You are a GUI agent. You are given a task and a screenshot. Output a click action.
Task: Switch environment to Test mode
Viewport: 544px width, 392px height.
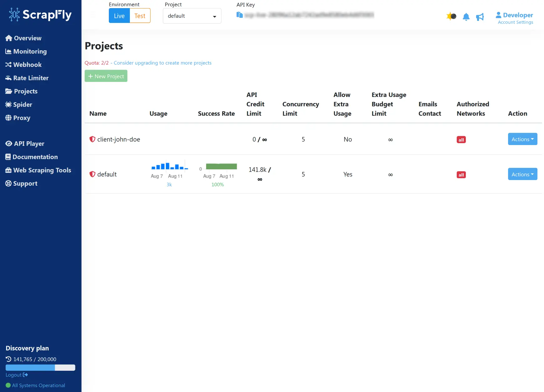[x=140, y=16]
